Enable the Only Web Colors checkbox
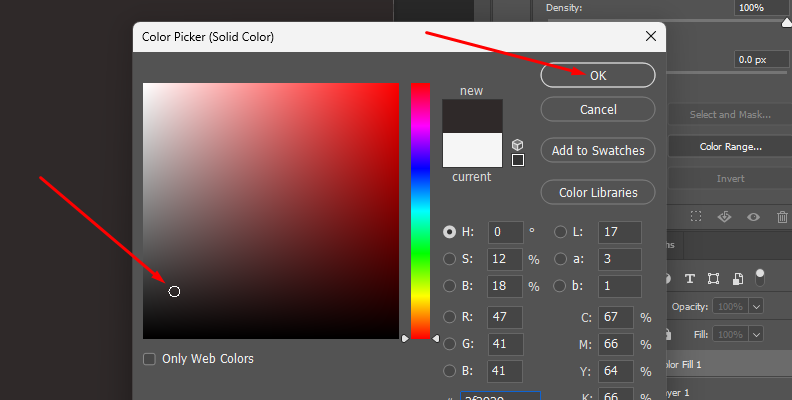792x400 pixels. click(x=149, y=359)
